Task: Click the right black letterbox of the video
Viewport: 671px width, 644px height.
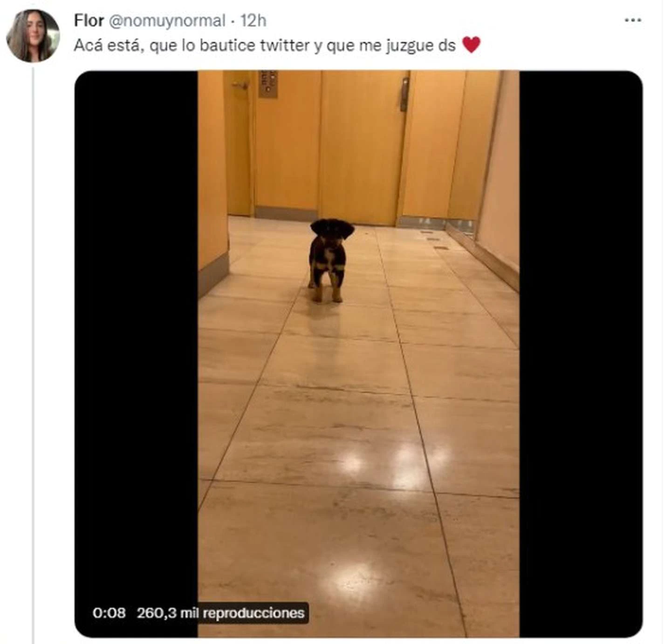Action: click(x=581, y=354)
